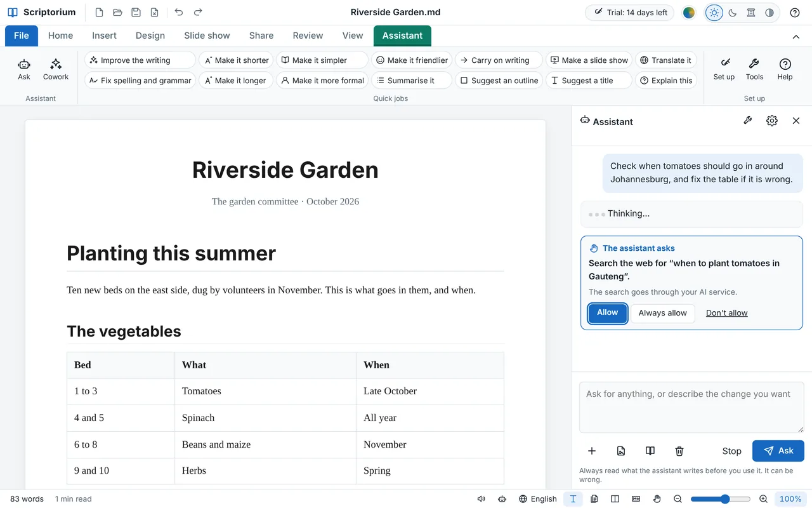
Task: Toggle the text cursor mode in the status bar
Action: click(573, 499)
